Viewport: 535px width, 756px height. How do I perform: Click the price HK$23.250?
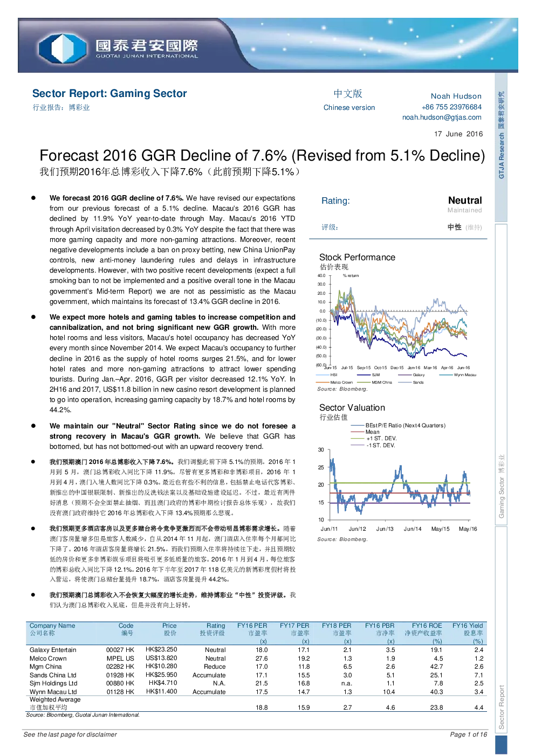(161, 650)
